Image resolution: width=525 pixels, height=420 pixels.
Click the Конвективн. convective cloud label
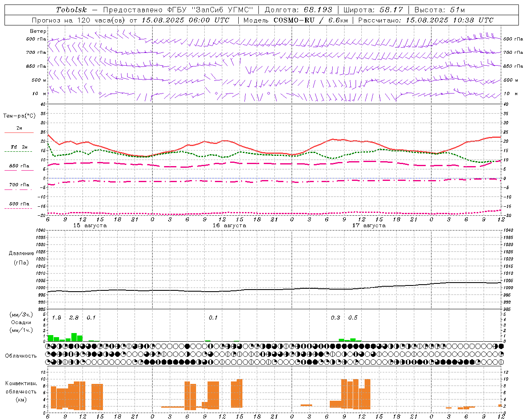coord(21,383)
